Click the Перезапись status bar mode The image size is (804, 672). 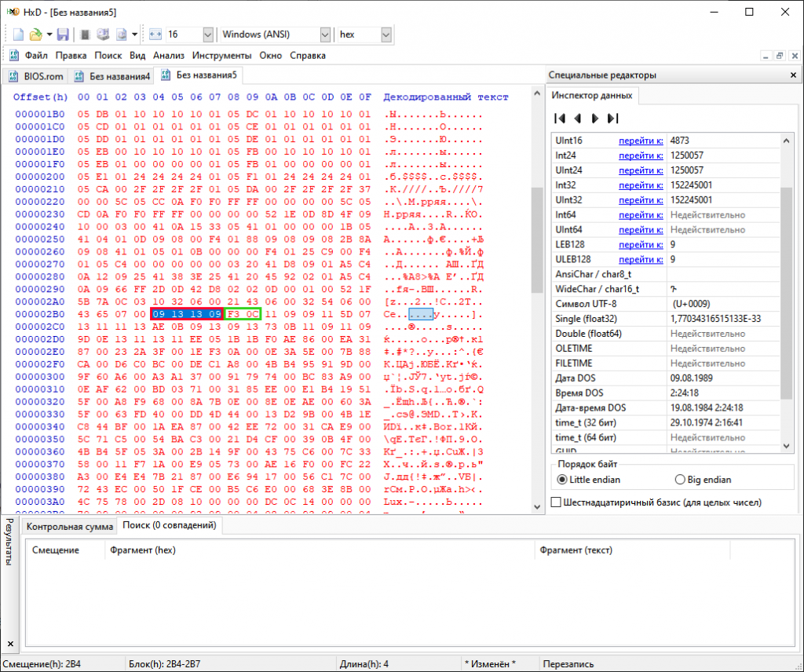(568, 664)
